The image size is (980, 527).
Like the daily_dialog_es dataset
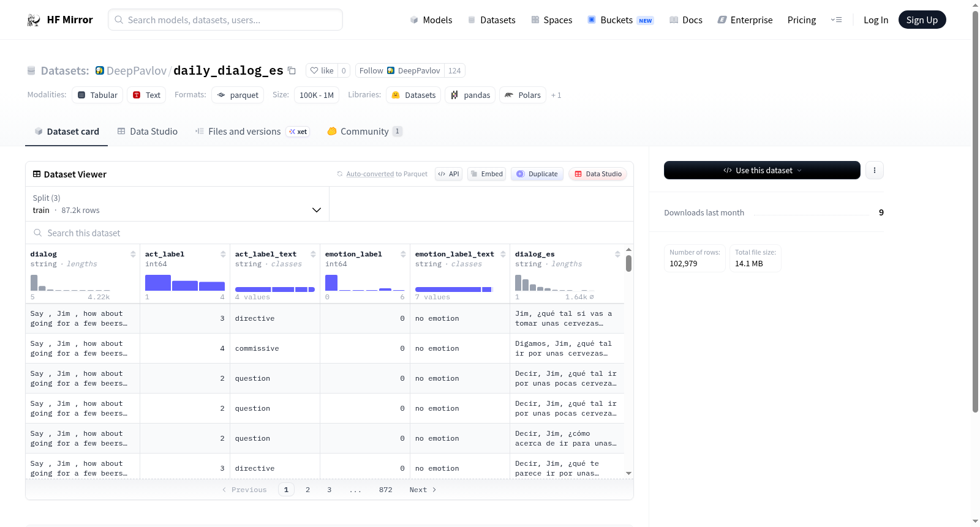coord(322,70)
